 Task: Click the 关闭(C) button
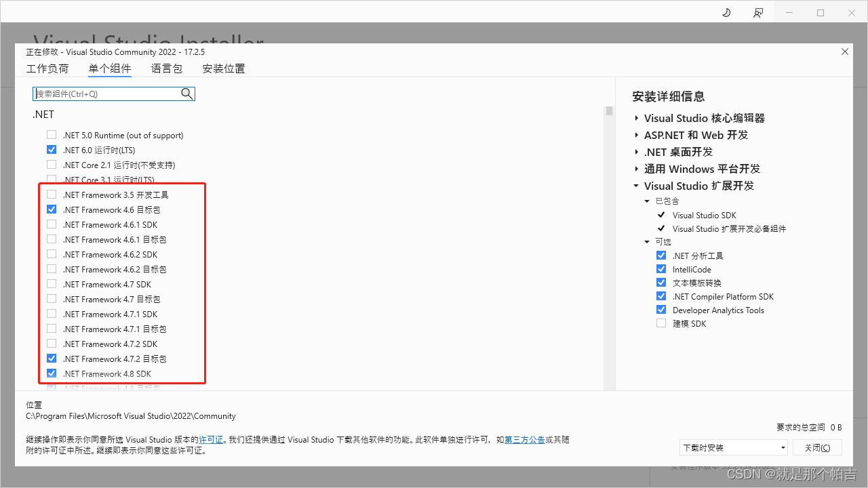pos(817,447)
